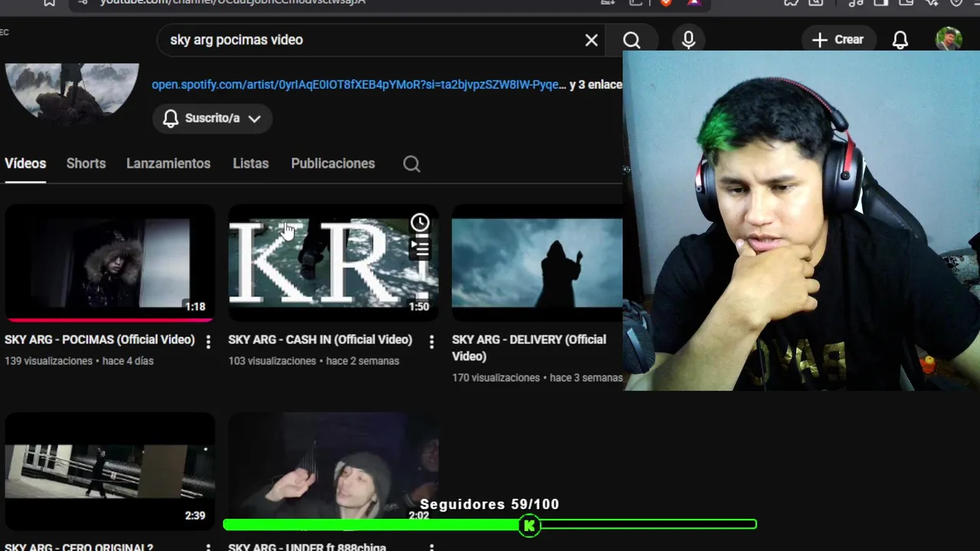The height and width of the screenshot is (551, 980).
Task: Click the Crear button
Action: 838,40
